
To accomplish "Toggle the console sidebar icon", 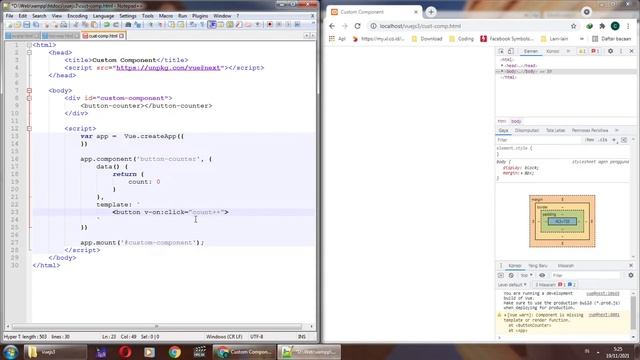I will 501,276.
